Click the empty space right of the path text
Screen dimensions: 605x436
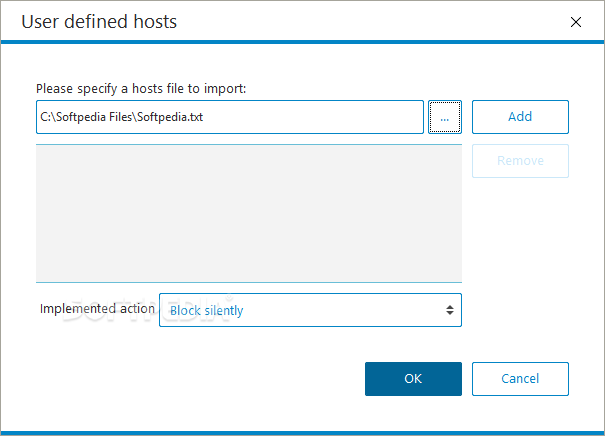(313, 117)
